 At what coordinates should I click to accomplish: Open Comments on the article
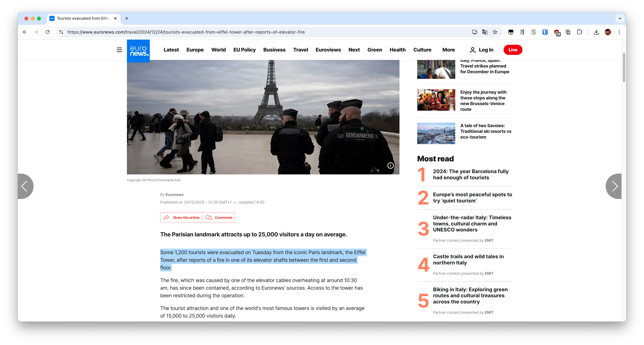[219, 217]
